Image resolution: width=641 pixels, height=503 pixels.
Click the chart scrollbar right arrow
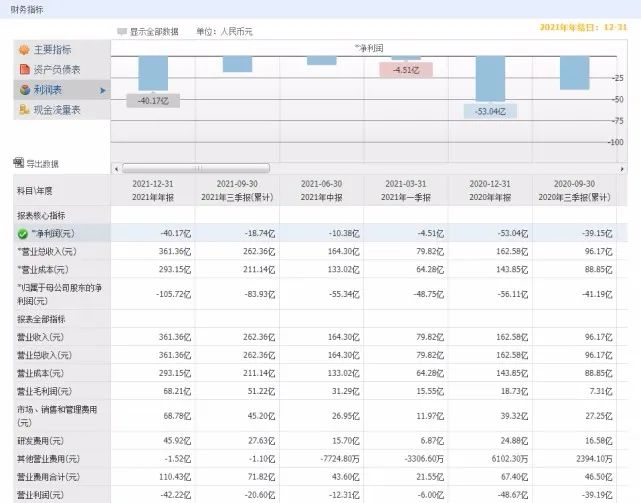coord(622,168)
